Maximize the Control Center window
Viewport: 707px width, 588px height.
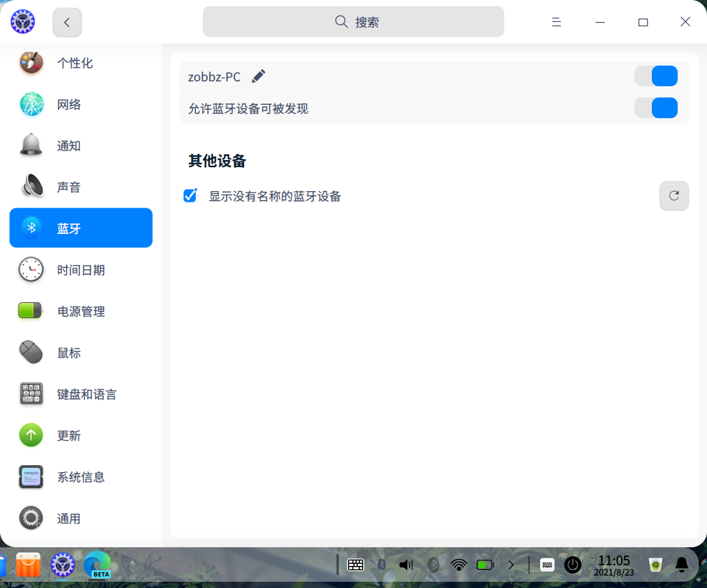643,21
